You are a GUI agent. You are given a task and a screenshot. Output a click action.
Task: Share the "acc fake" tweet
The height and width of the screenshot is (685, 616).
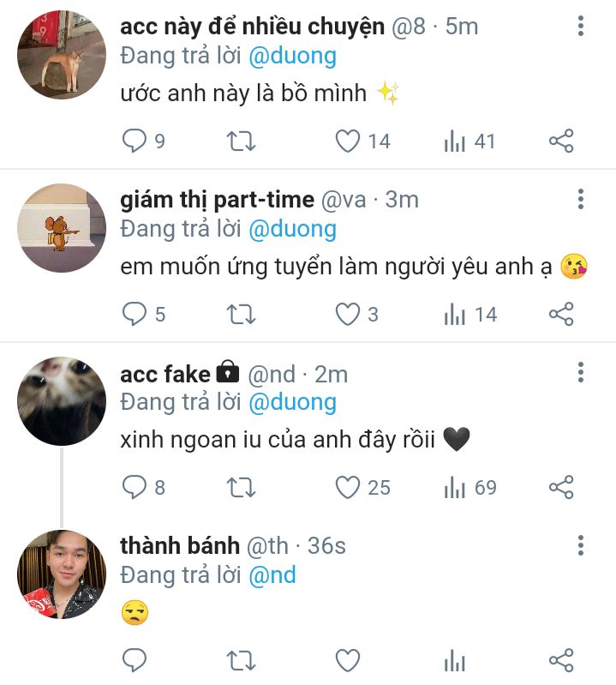[x=560, y=488]
